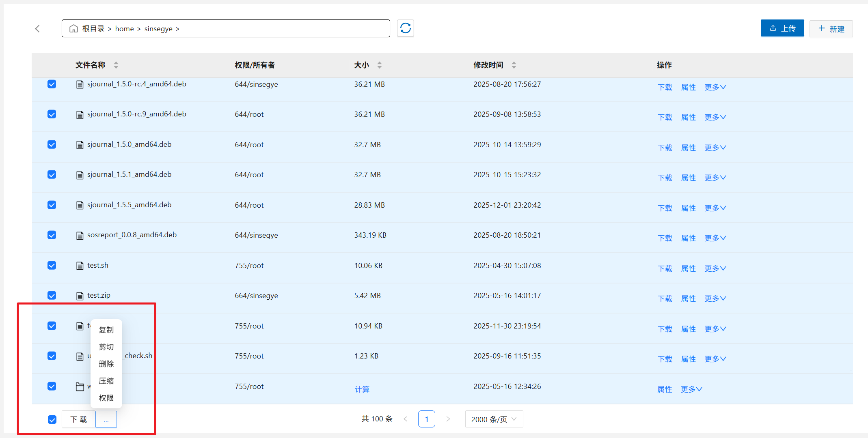This screenshot has height=438, width=868.
Task: Click the path breadcrumb input field
Action: click(x=284, y=28)
